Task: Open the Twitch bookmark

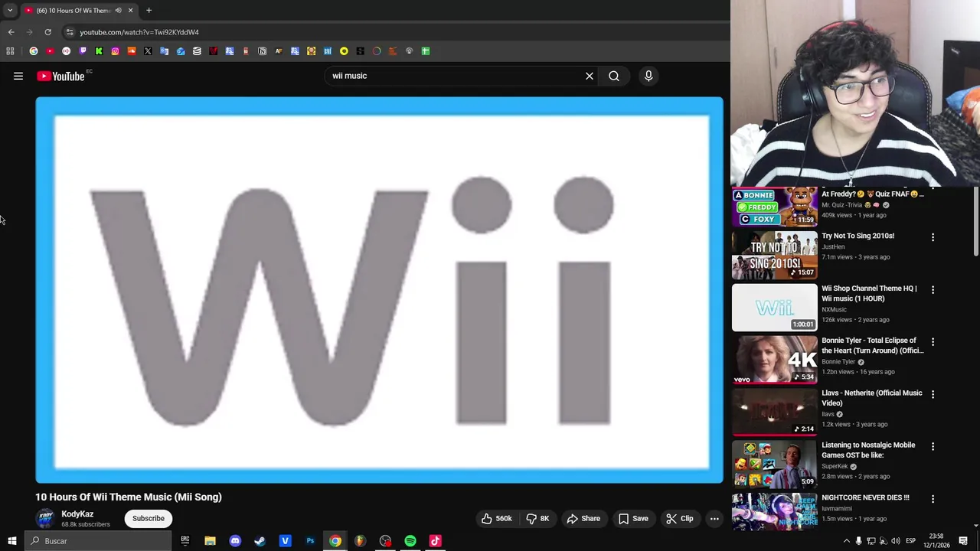Action: click(83, 51)
